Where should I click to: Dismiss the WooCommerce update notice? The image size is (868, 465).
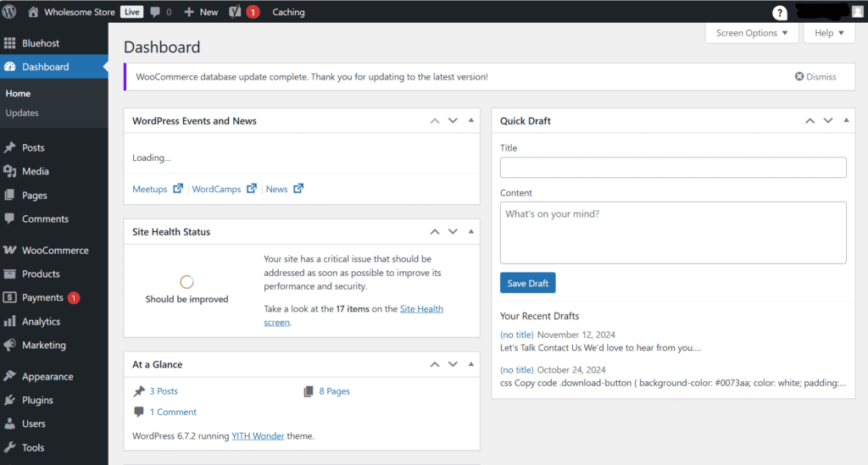(815, 77)
